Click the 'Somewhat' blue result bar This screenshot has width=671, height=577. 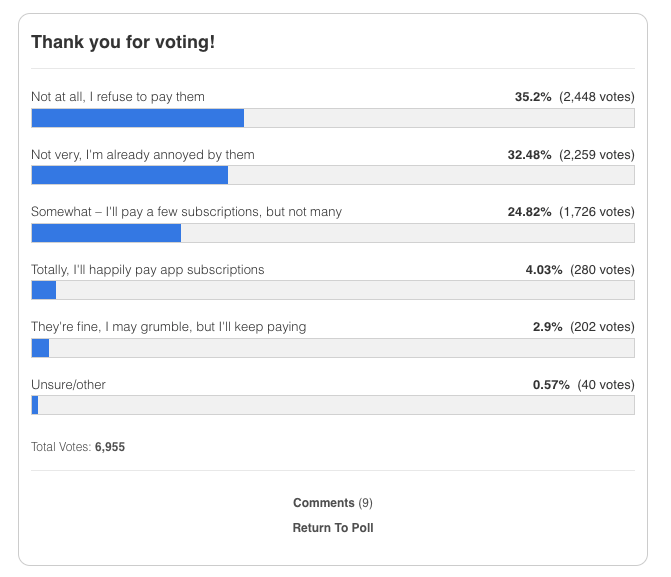106,233
